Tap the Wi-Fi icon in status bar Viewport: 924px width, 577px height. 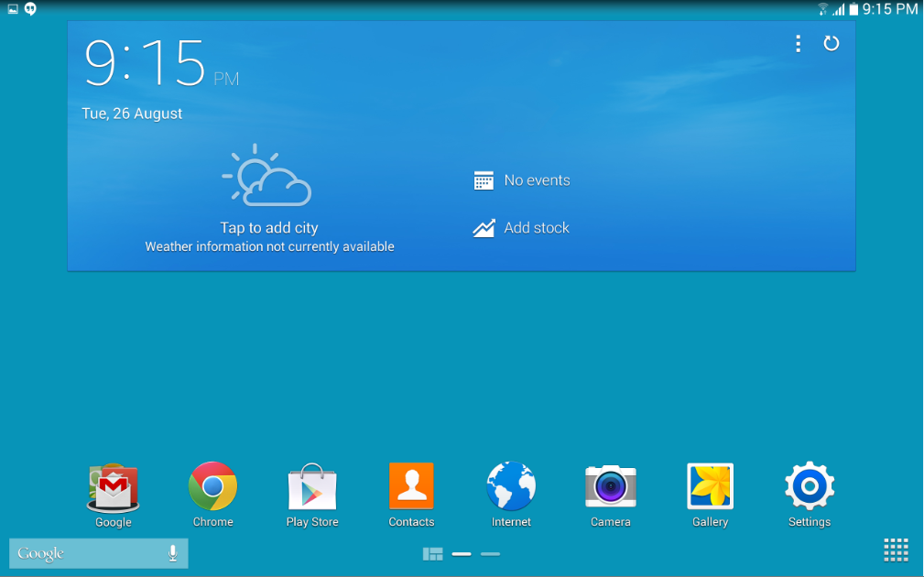(x=823, y=9)
